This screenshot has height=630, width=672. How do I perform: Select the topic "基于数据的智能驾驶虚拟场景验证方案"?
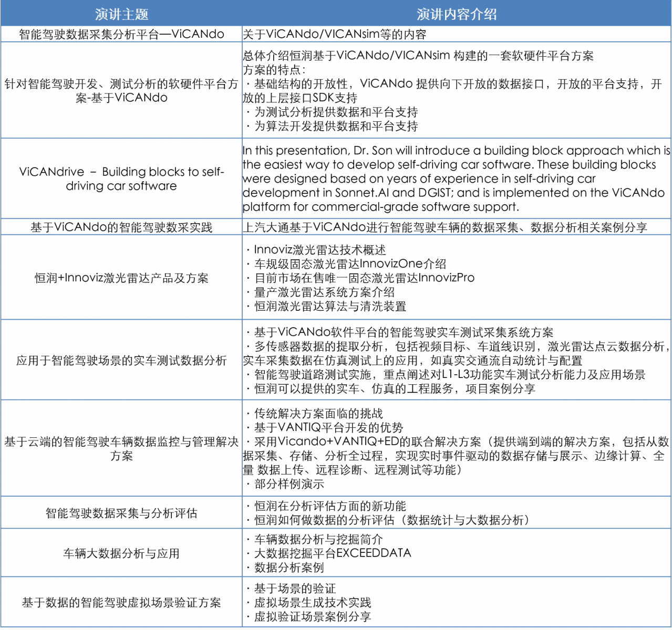[x=121, y=603]
